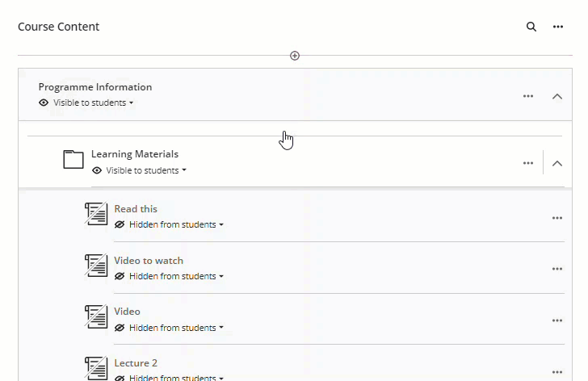Open the Lecture 2 item

[136, 363]
